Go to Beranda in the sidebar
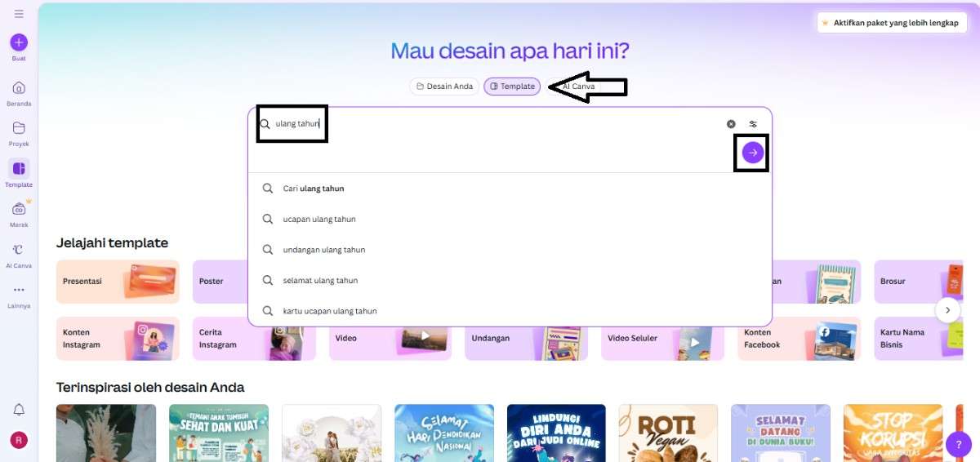The height and width of the screenshot is (462, 980). coord(19,92)
